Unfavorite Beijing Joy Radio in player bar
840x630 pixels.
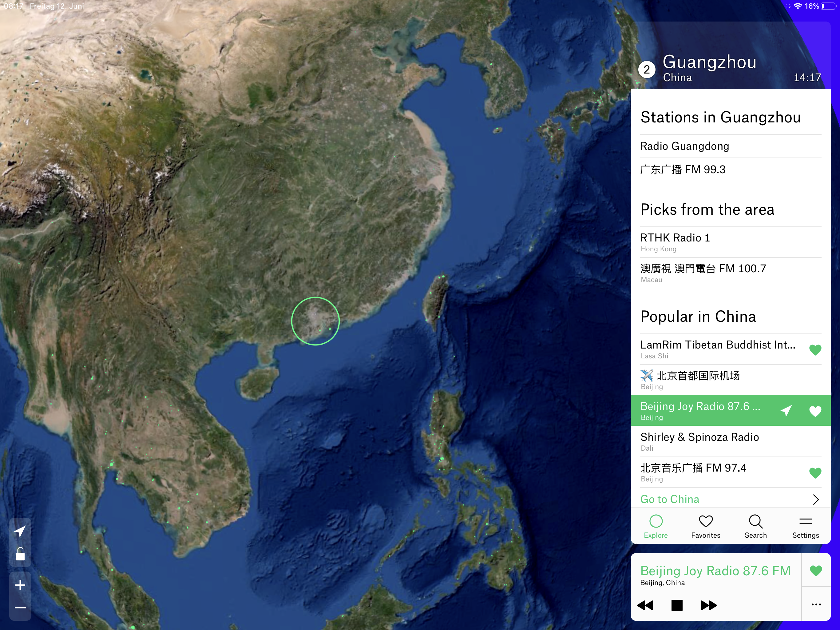[816, 570]
